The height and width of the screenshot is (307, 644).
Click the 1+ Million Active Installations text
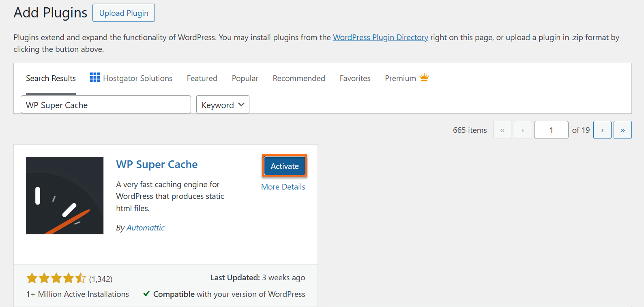tap(77, 294)
